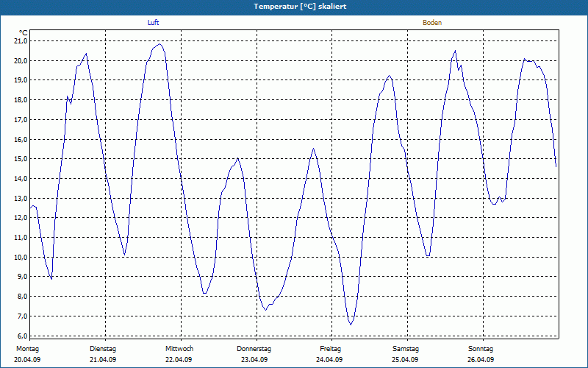This screenshot has height=368, width=588.
Task: Click the 10,0 y-axis value
Action: click(x=22, y=257)
